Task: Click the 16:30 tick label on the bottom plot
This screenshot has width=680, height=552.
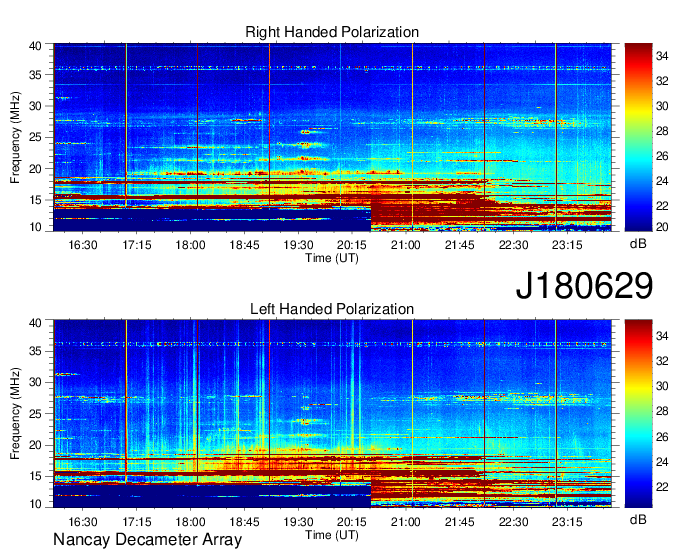Action: coord(83,522)
